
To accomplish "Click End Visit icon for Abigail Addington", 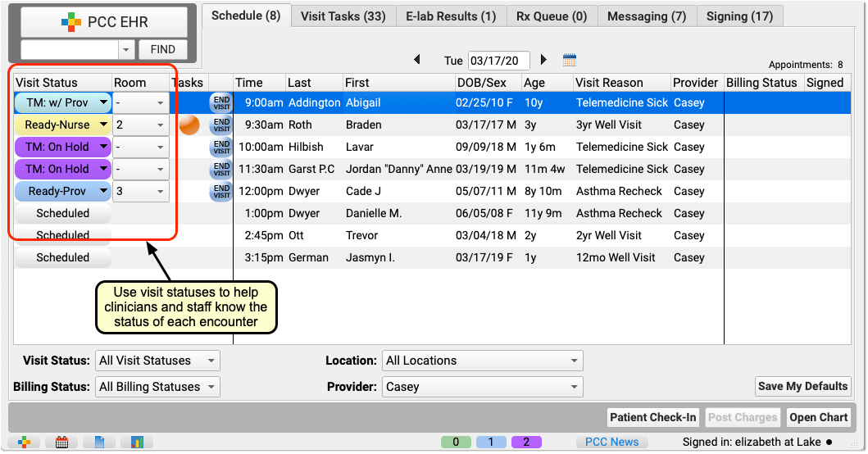I will [x=221, y=103].
